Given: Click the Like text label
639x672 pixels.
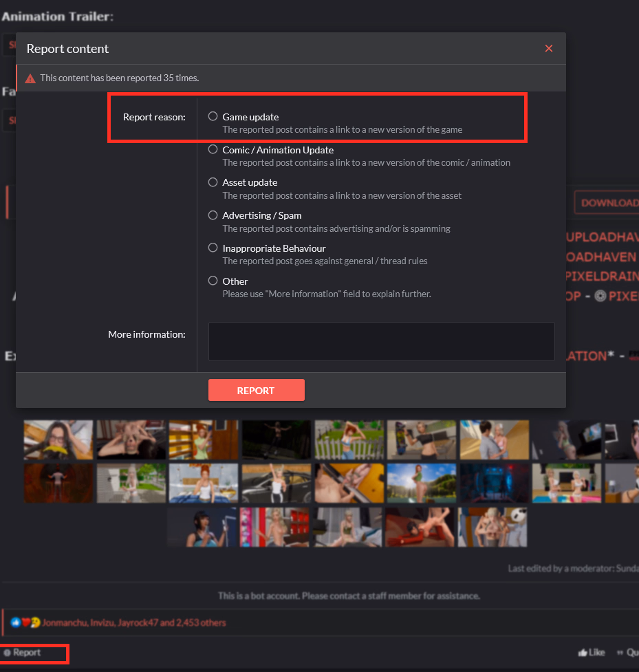Looking at the screenshot, I should [596, 653].
